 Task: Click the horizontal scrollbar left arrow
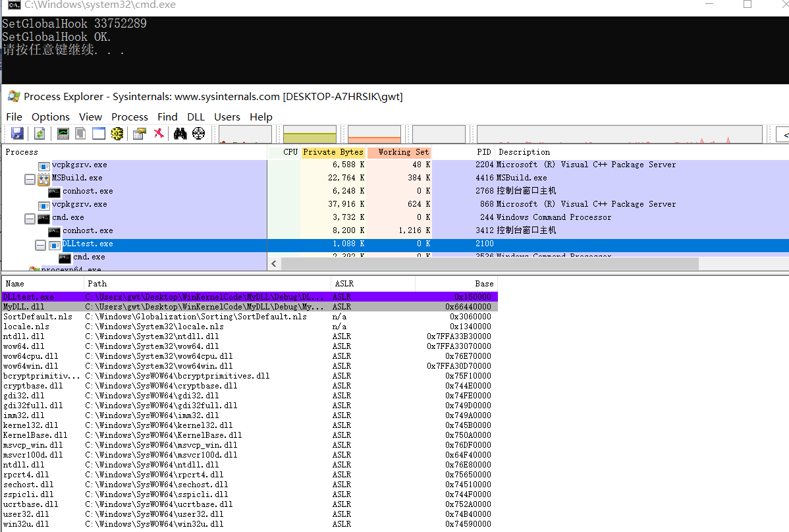[x=274, y=263]
